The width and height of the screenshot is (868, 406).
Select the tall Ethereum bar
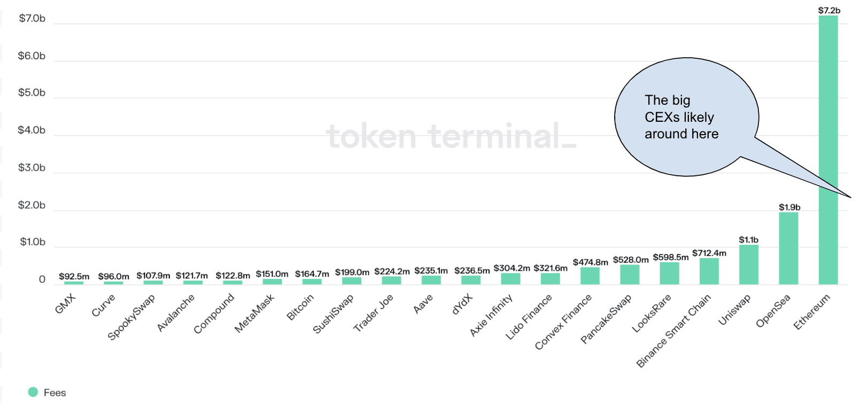(828, 150)
